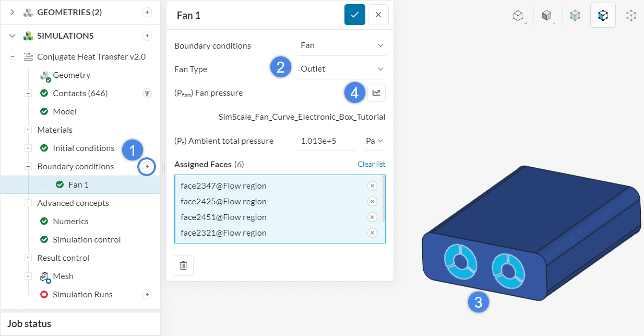Open the Fan Type dropdown
The width and height of the screenshot is (644, 336).
[x=341, y=69]
